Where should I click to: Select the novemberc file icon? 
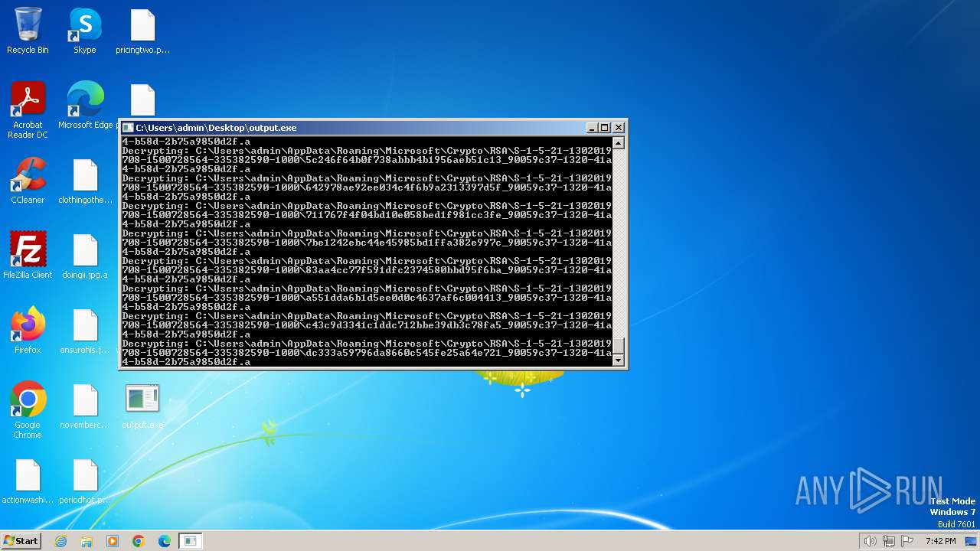pyautogui.click(x=85, y=406)
